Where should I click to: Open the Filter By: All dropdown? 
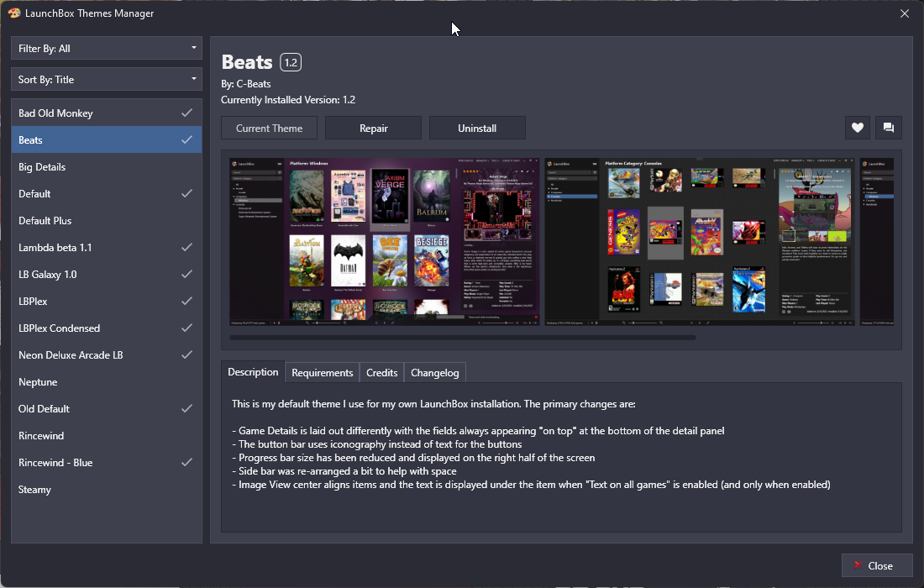(107, 49)
